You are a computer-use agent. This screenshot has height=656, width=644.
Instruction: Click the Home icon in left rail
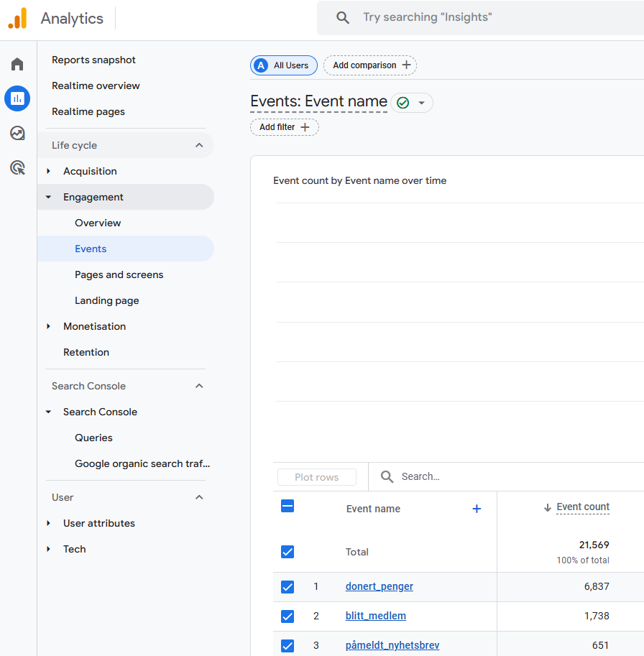click(x=17, y=65)
